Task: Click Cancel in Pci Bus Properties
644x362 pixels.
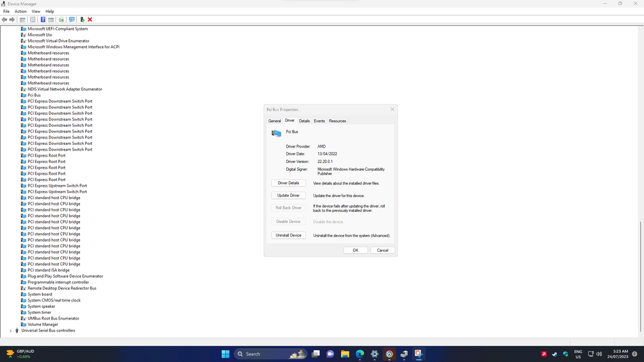Action: (382, 251)
